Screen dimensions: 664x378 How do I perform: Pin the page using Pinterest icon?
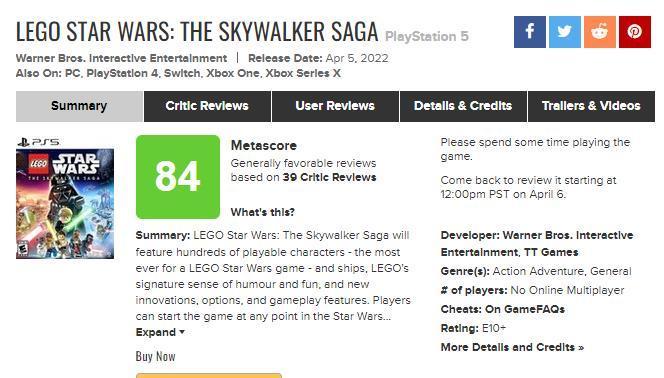[x=635, y=32]
